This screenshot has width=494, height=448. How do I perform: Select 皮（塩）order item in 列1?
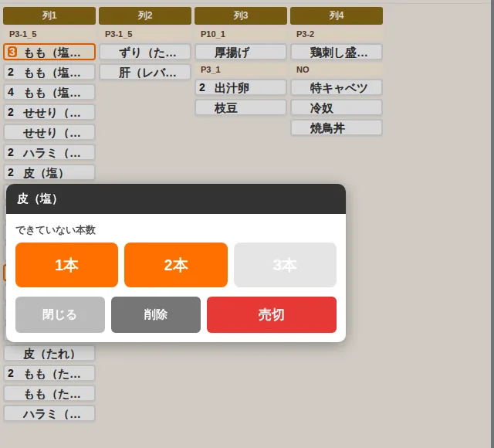pyautogui.click(x=49, y=173)
